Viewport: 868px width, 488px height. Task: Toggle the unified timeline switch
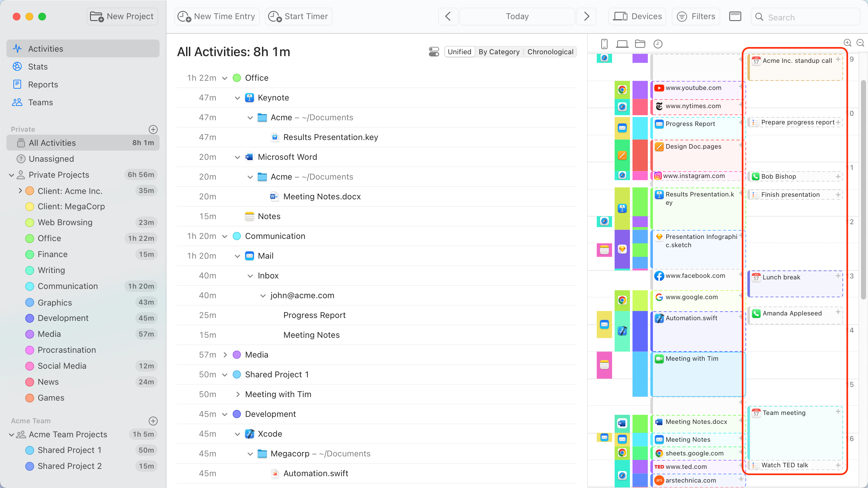tap(433, 52)
